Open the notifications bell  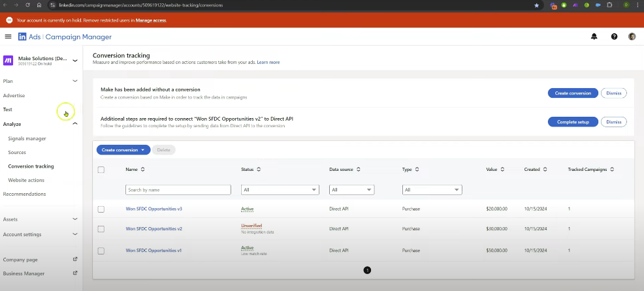coord(594,37)
